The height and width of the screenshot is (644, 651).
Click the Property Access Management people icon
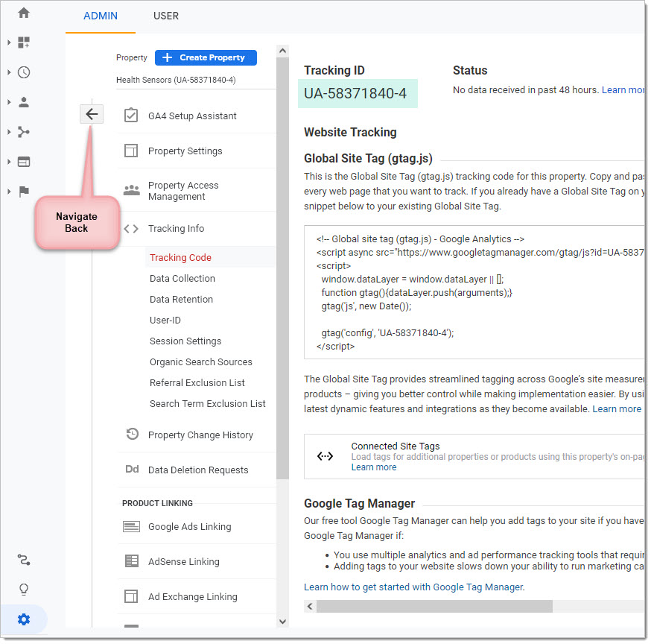point(132,190)
